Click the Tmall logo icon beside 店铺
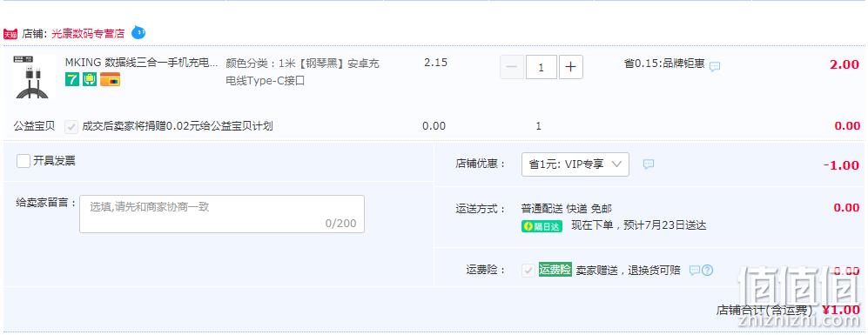868x335 pixels. 10,34
